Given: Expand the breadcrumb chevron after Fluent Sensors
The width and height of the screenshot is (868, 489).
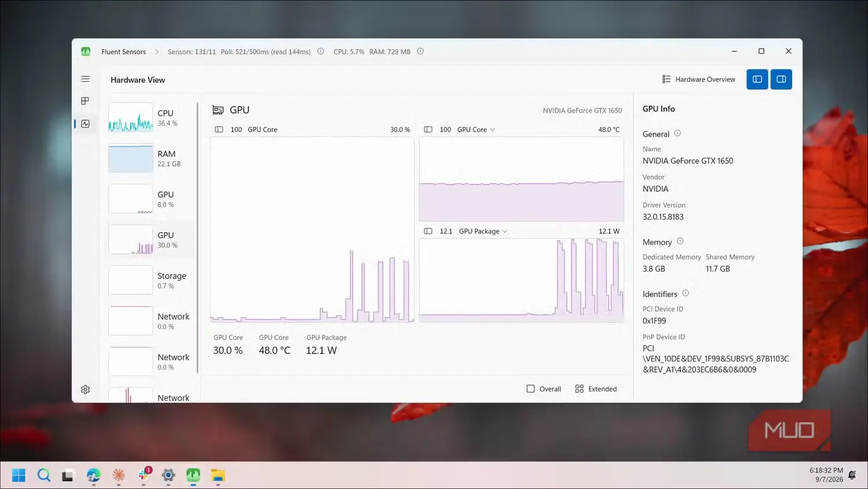Looking at the screenshot, I should tap(156, 52).
